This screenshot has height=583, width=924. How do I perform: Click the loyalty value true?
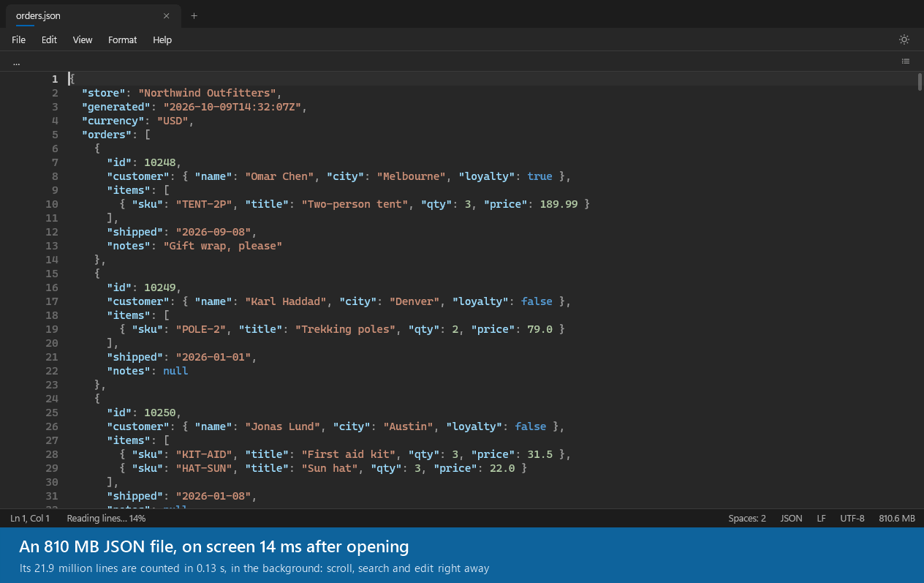539,176
